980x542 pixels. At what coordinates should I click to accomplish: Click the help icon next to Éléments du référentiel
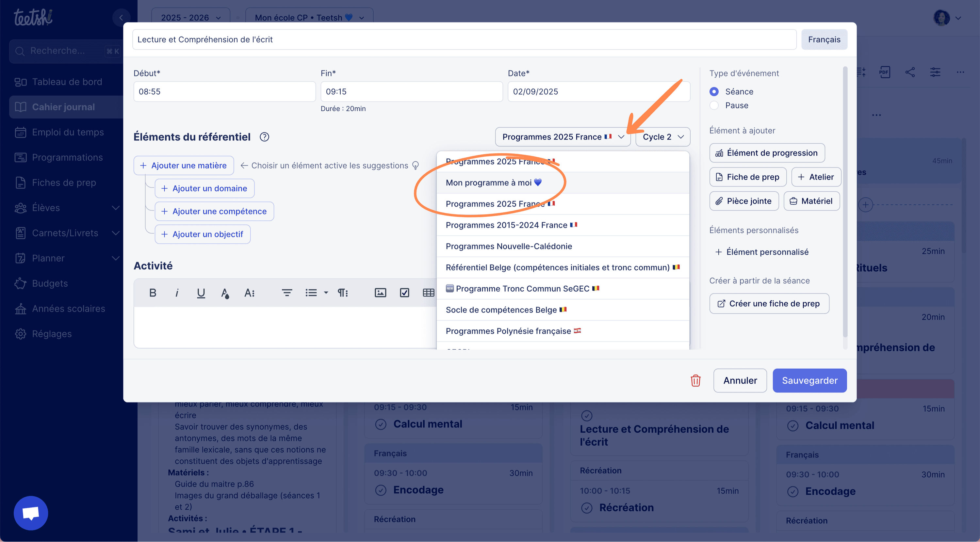[264, 137]
